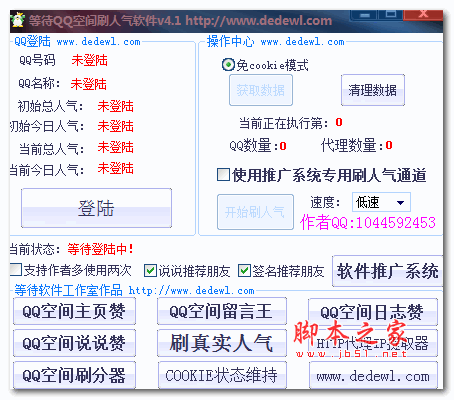
Task: Click the QQ空间留言王 button
Action: click(x=222, y=311)
